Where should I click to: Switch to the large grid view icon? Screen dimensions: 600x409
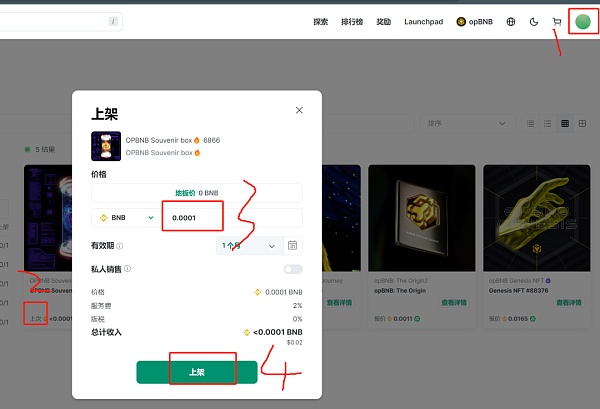pos(582,124)
